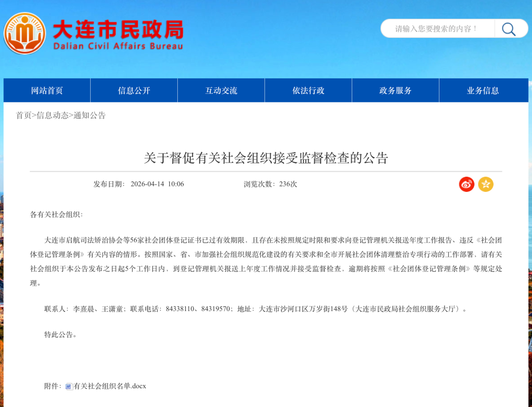Image resolution: width=532 pixels, height=407 pixels.
Task: Click the 浏览次数 236次 view counter
Action: tap(270, 184)
